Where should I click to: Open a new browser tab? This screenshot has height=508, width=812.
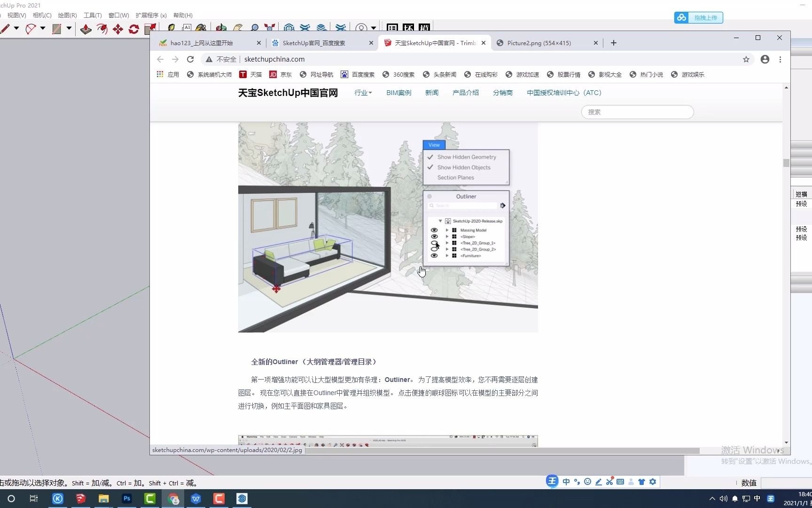(x=614, y=43)
